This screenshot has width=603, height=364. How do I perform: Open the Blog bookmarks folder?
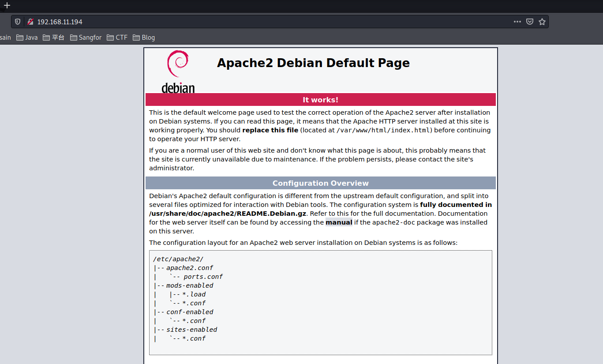click(x=144, y=38)
